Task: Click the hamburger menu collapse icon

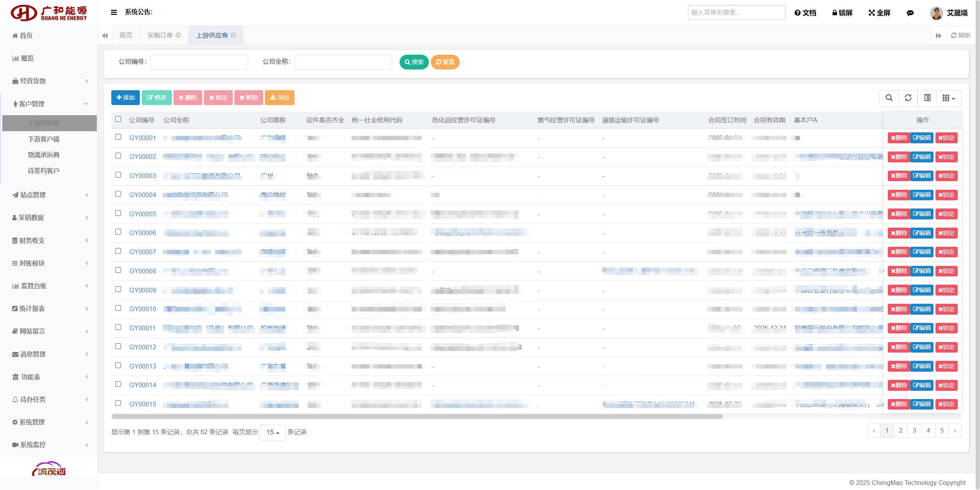Action: 114,12
